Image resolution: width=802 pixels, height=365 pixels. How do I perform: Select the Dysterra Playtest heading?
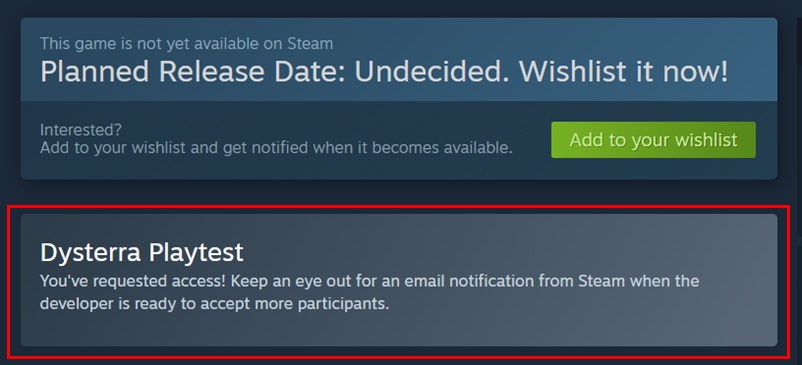click(x=142, y=253)
